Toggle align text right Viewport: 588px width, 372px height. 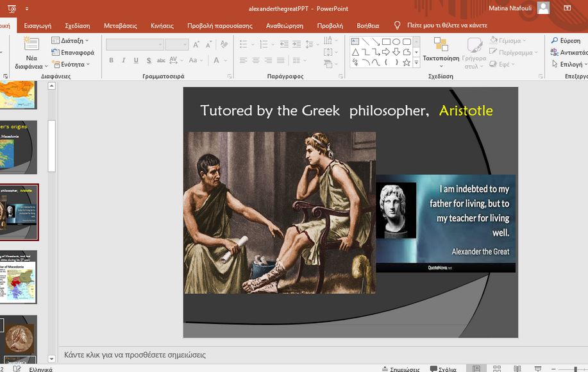tap(268, 60)
